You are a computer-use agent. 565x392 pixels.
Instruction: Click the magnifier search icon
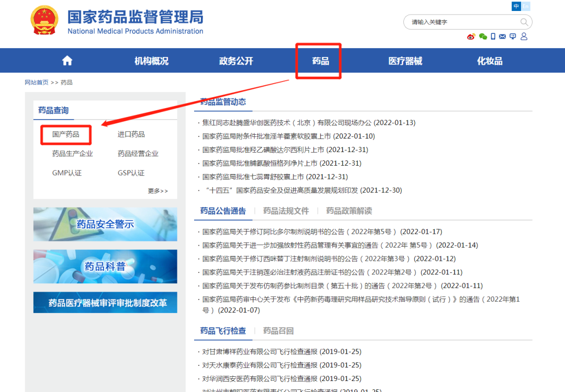524,22
